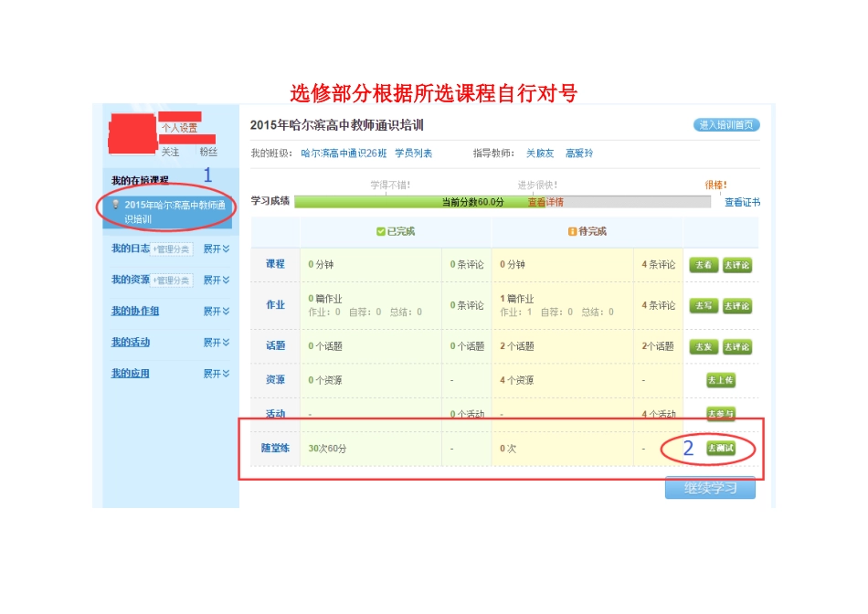Screen dimensions: 868x614
Task: Click 查看证书 link
Action: point(742,202)
